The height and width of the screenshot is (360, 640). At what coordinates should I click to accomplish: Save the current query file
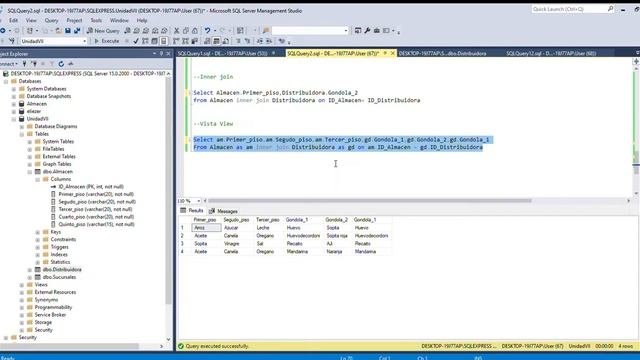68,31
